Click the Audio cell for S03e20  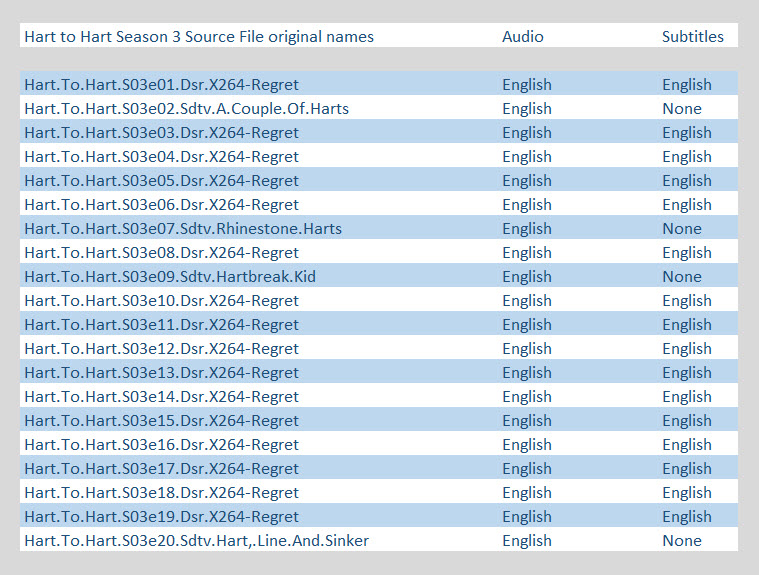coord(527,541)
